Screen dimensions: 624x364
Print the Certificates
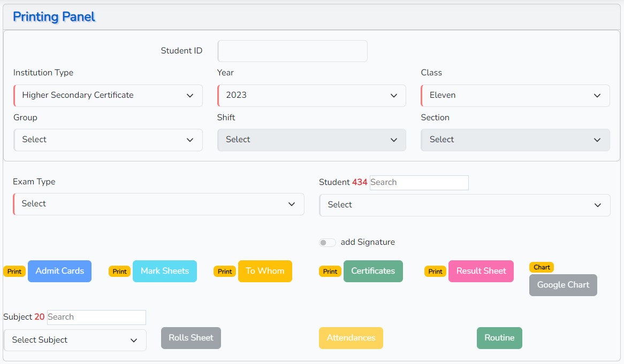coord(372,271)
